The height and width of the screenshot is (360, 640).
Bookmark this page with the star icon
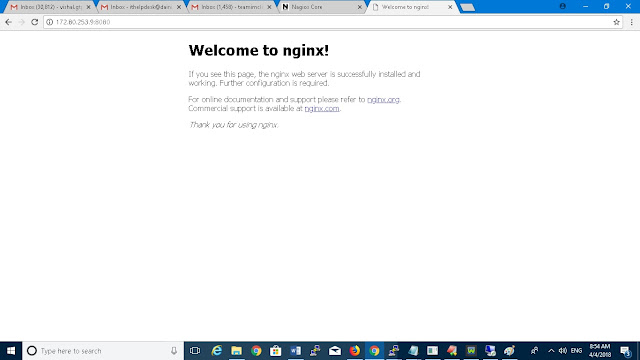(616, 22)
